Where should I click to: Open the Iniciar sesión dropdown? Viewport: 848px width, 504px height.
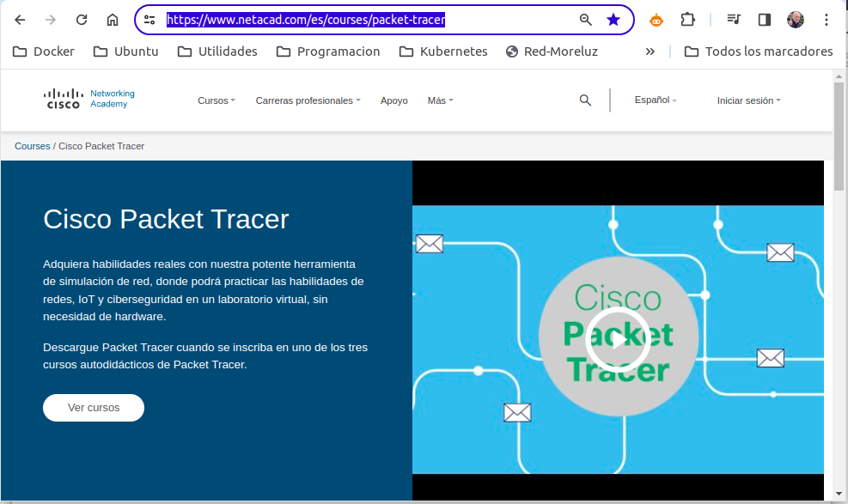(748, 100)
